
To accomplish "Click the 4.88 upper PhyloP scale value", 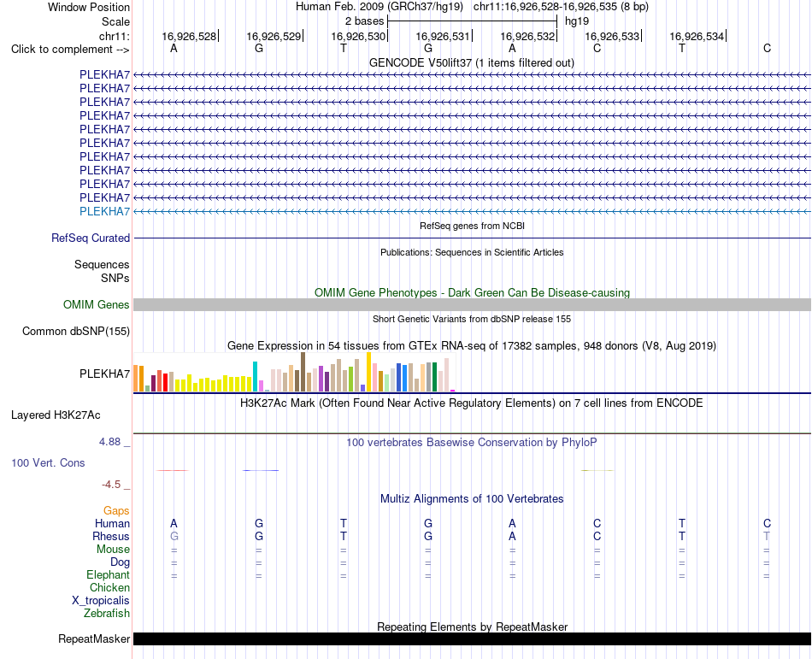I will pos(109,442).
